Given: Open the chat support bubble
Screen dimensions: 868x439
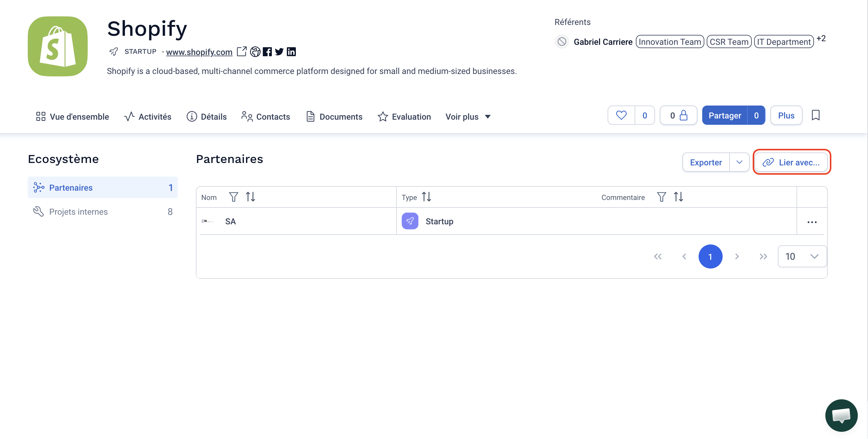Looking at the screenshot, I should point(841,415).
